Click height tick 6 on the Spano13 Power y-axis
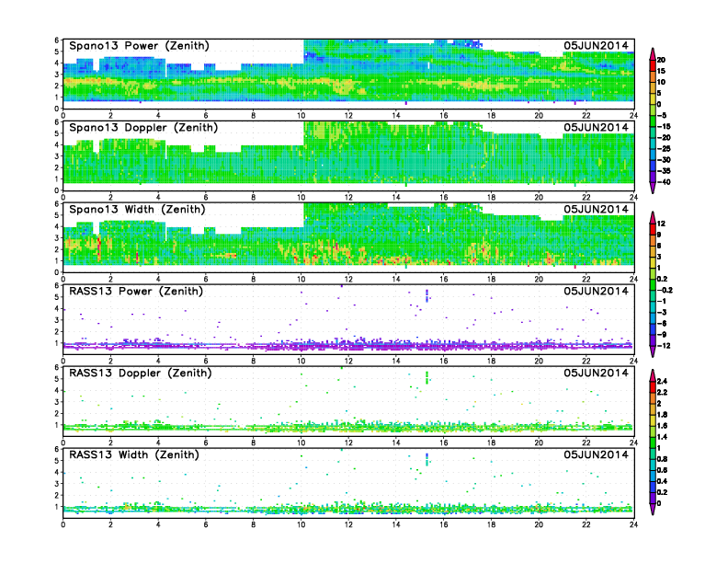728x563 pixels. pyautogui.click(x=57, y=40)
